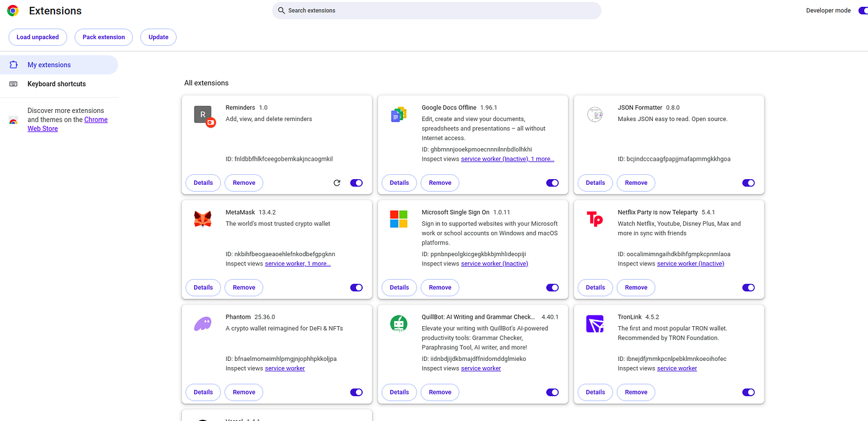Click the MetaMask fox icon

tap(203, 219)
